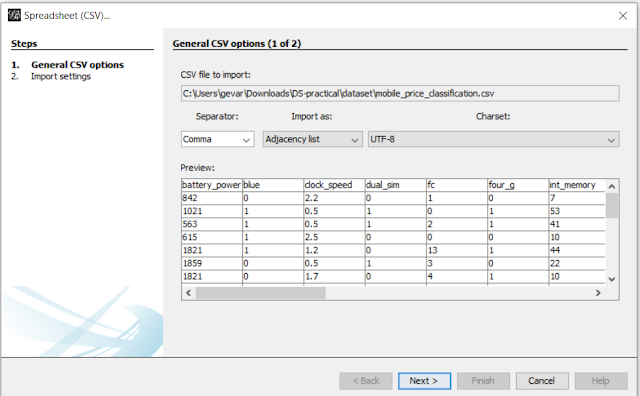This screenshot has width=640, height=396.
Task: Click the Charset: label
Action: pyautogui.click(x=493, y=116)
